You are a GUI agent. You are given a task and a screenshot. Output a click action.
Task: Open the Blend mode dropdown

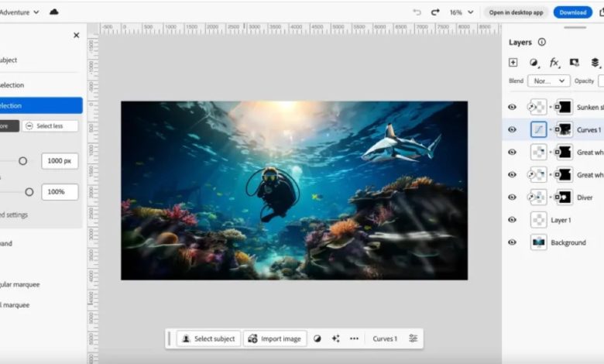point(548,81)
